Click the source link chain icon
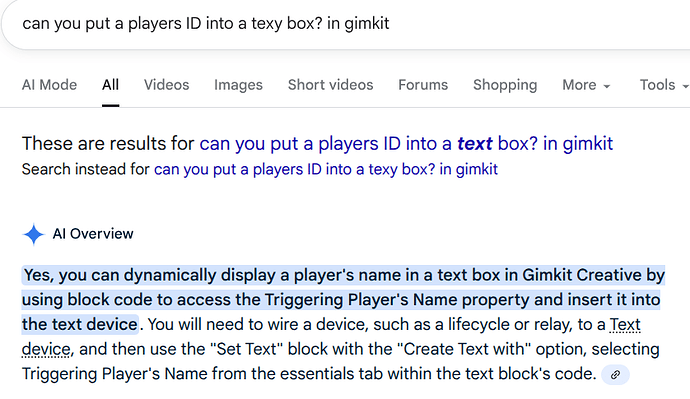The height and width of the screenshot is (399, 690). pyautogui.click(x=615, y=375)
